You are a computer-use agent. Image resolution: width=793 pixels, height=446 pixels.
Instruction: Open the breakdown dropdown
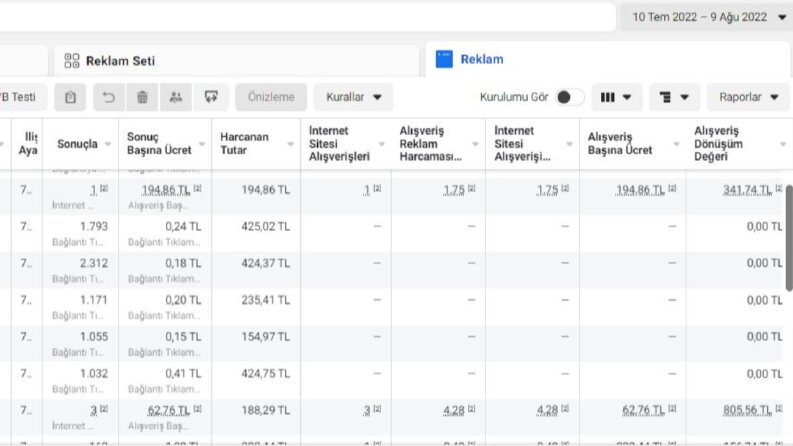[x=674, y=97]
